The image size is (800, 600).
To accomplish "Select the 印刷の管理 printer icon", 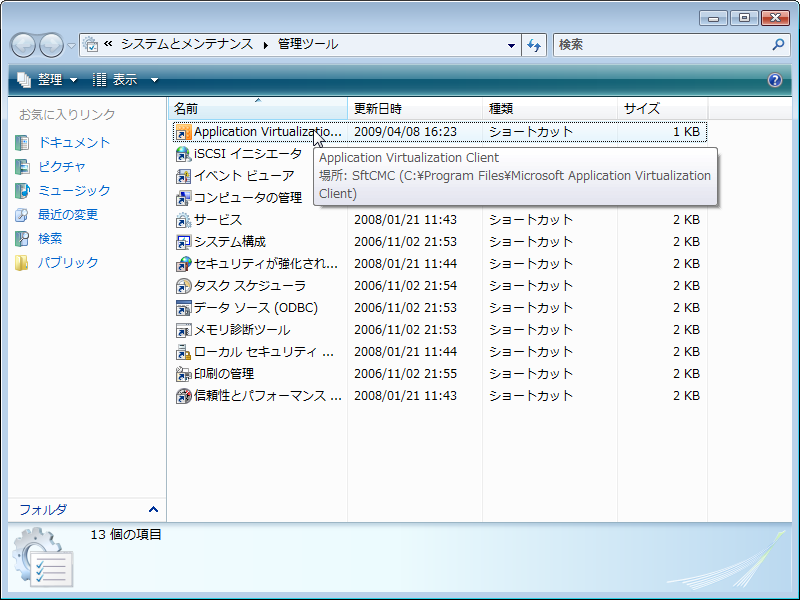I will click(183, 374).
